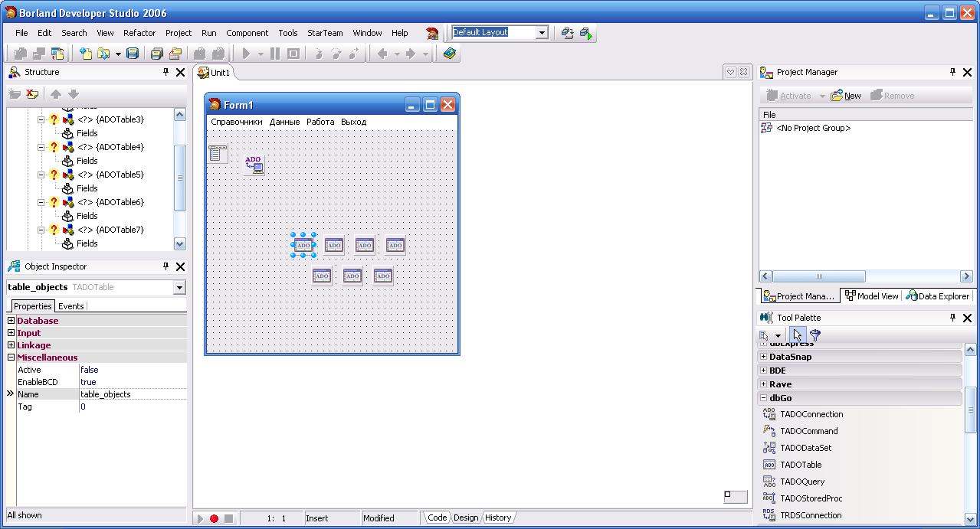Open the Данные menu on Form1
This screenshot has width=980, height=529.
284,122
